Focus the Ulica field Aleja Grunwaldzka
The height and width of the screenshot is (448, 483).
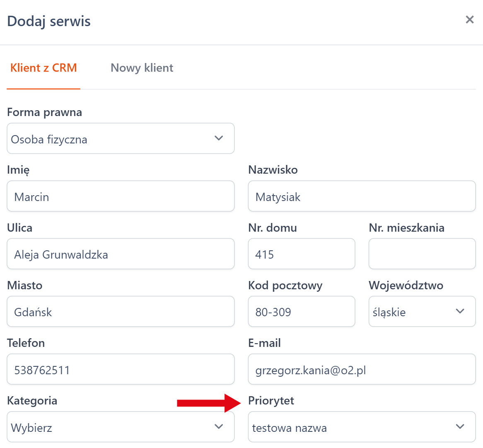point(121,254)
